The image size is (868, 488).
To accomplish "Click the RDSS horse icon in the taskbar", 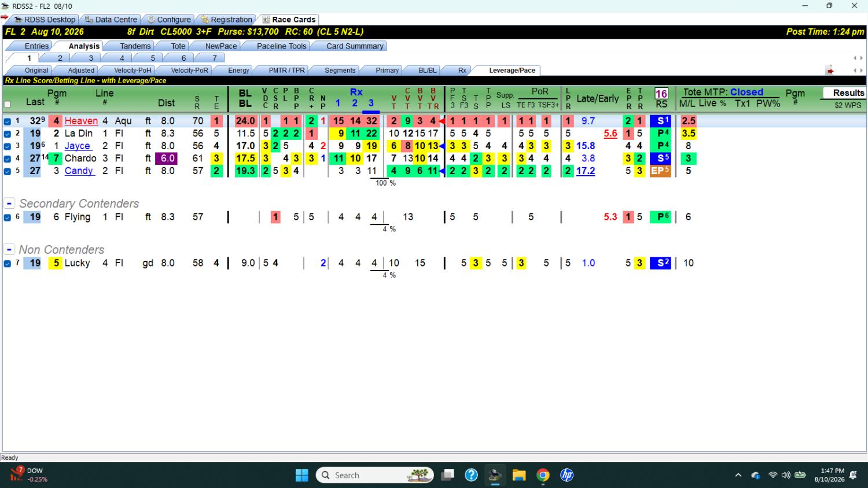I will 495,475.
